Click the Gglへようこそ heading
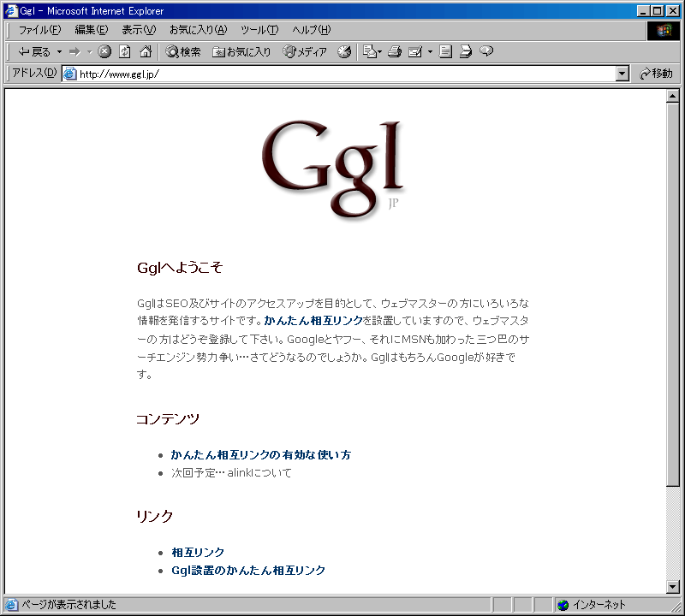 (180, 267)
